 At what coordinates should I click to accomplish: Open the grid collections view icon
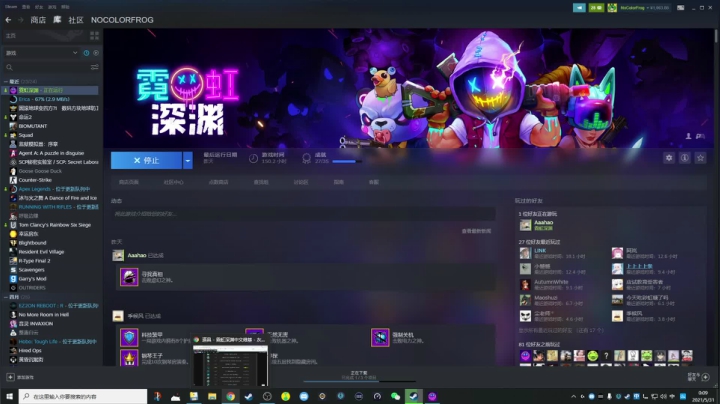pos(95,35)
